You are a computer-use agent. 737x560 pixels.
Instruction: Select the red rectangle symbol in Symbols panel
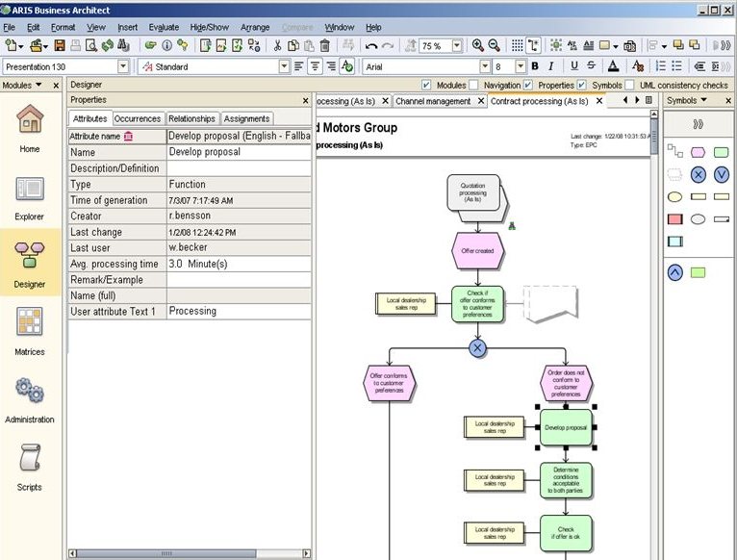(x=675, y=219)
